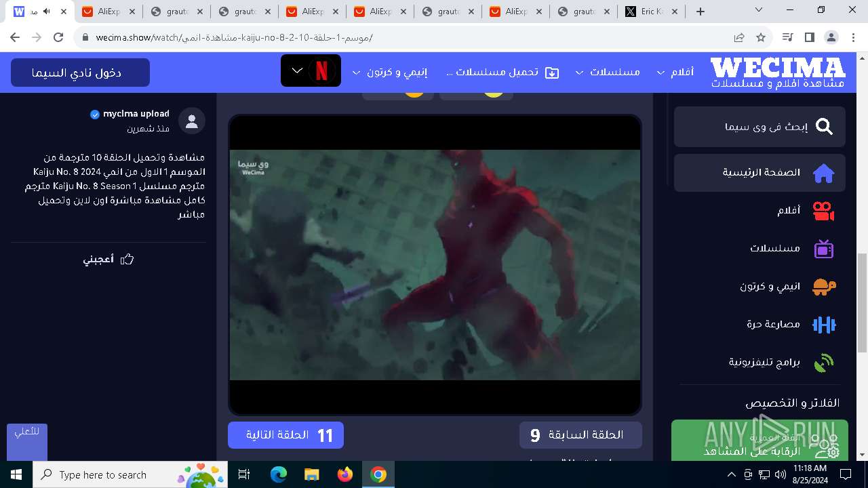
Task: Click the thumbs-up أعجبني like icon
Action: [127, 259]
